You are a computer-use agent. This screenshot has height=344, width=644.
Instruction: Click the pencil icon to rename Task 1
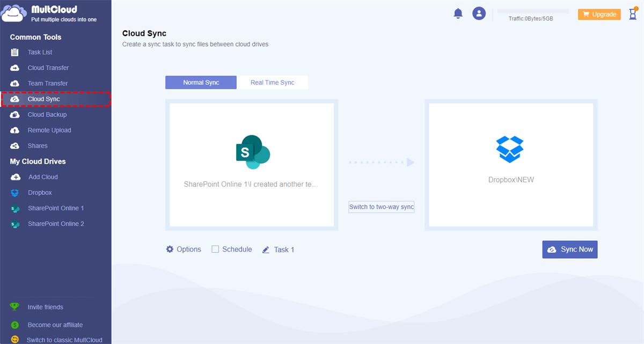pos(266,250)
